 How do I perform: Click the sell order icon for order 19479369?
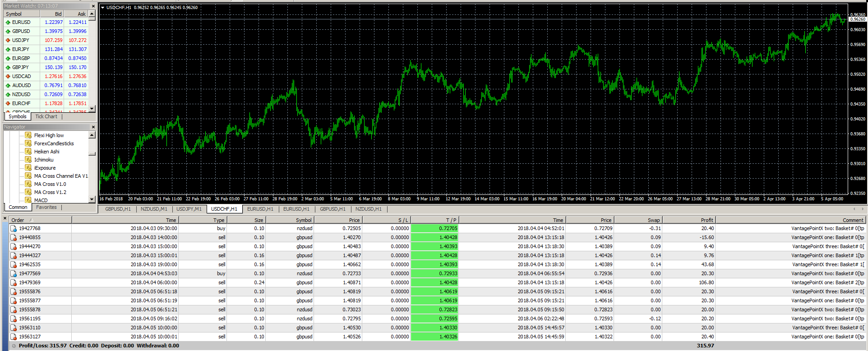coord(14,283)
